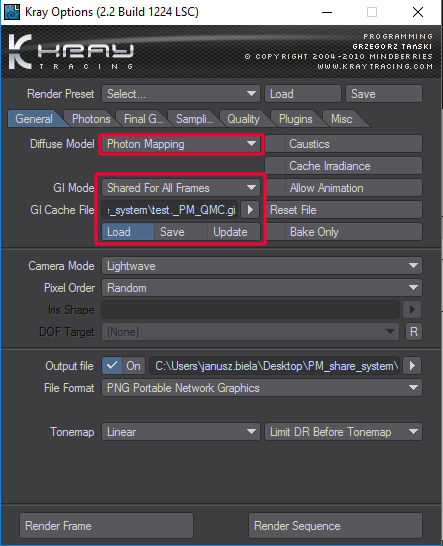Click the Iris Shape input field

coord(250,310)
